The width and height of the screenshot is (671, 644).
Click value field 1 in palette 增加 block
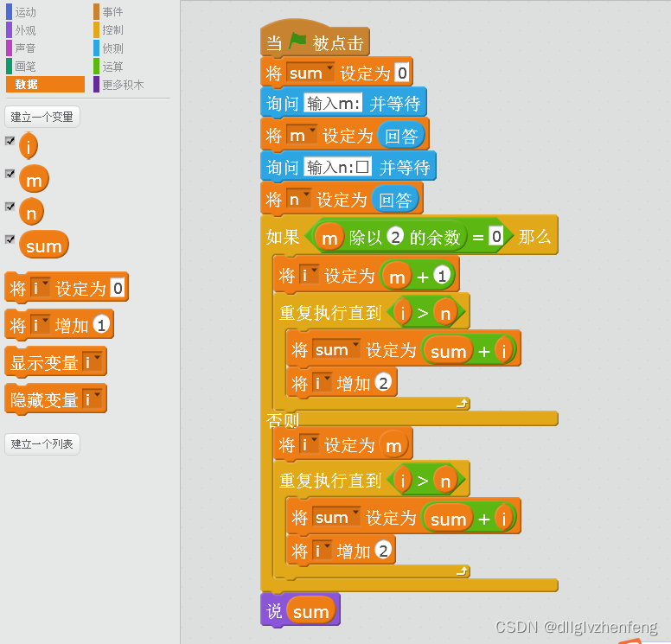[x=101, y=325]
